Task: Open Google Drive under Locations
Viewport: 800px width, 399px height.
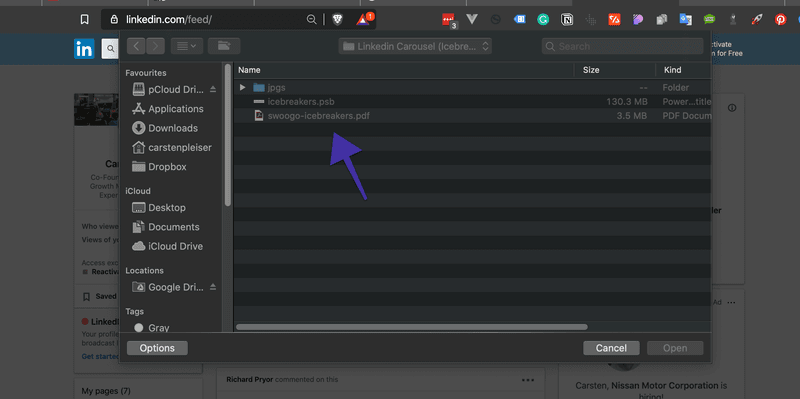Action: [x=167, y=287]
